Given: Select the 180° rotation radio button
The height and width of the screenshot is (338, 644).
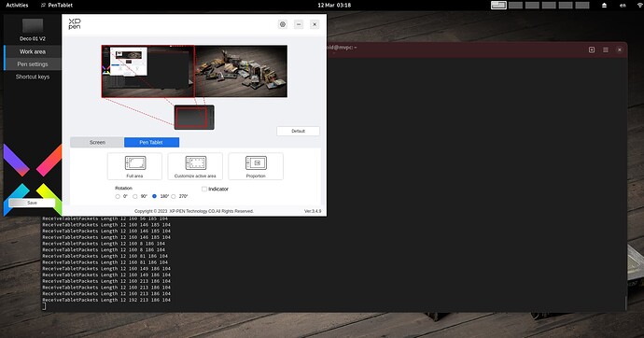Looking at the screenshot, I should click(154, 196).
